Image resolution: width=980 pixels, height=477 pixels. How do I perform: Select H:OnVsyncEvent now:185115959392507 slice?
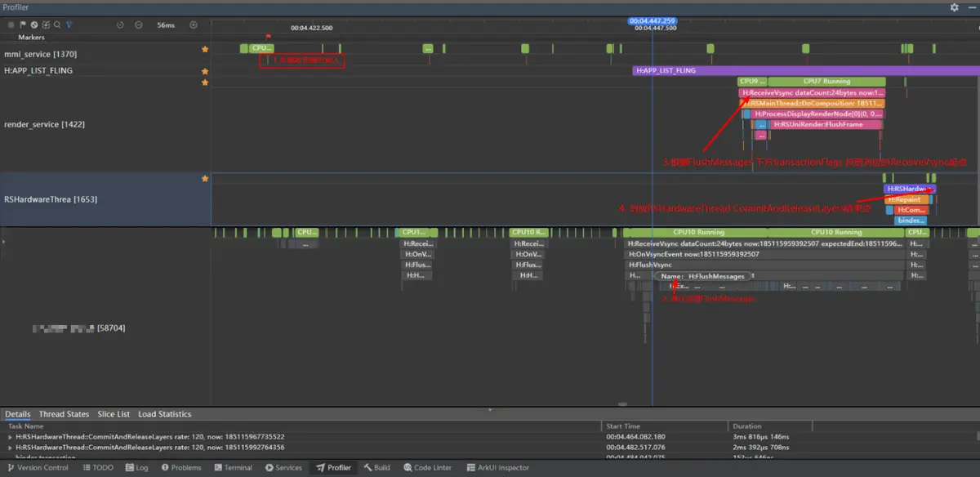coord(765,254)
